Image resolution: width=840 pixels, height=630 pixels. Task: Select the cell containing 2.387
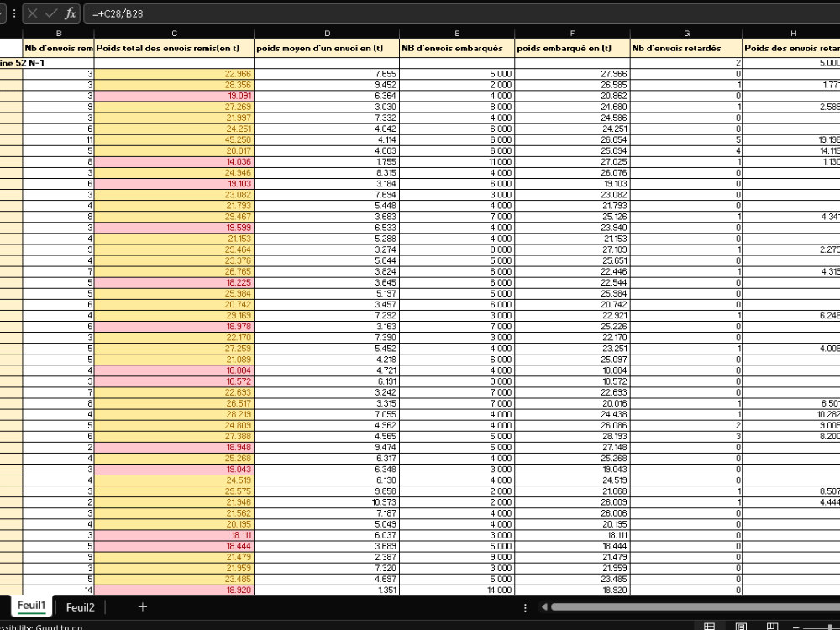click(327, 557)
